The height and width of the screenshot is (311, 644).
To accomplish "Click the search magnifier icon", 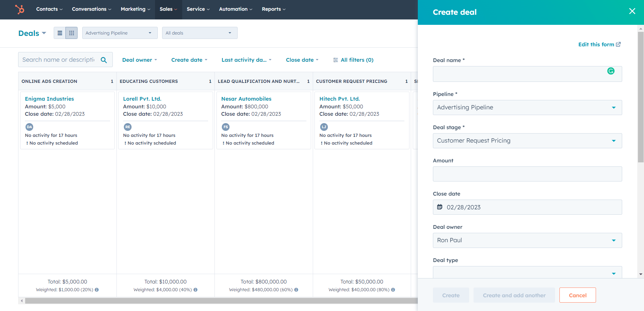I will [104, 60].
